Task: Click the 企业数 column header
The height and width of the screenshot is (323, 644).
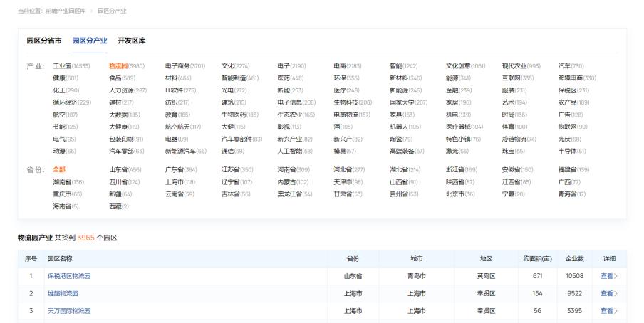Action: click(x=575, y=258)
